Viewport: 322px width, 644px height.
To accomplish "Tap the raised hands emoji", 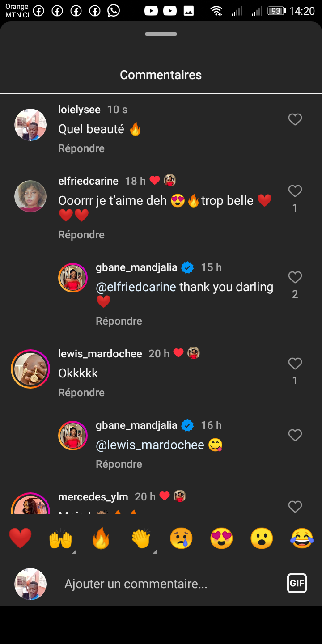I will (x=60, y=538).
